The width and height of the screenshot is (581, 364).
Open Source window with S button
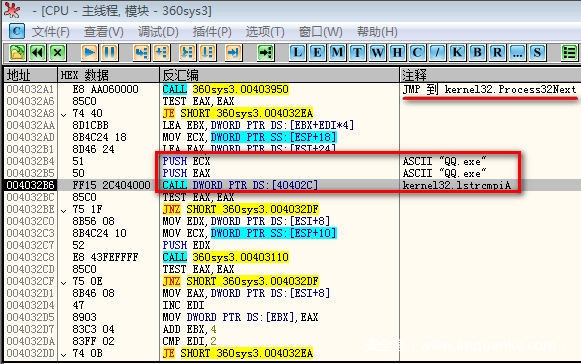538,52
